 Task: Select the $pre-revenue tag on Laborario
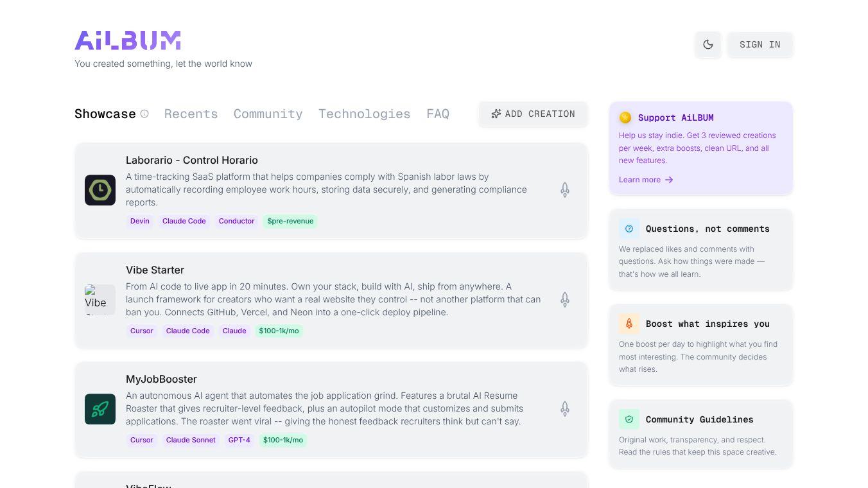(x=290, y=221)
